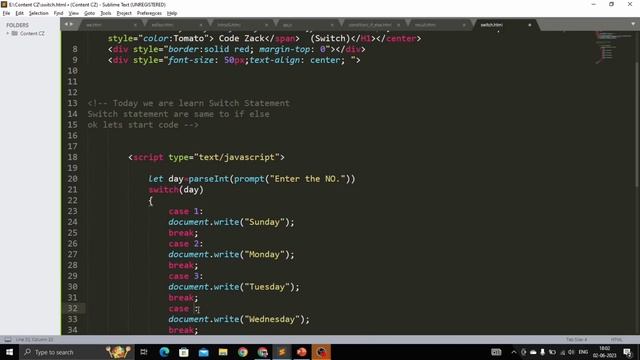Viewport: 640px width, 360px height.
Task: Open the Windows Start menu
Action: [x=9, y=352]
